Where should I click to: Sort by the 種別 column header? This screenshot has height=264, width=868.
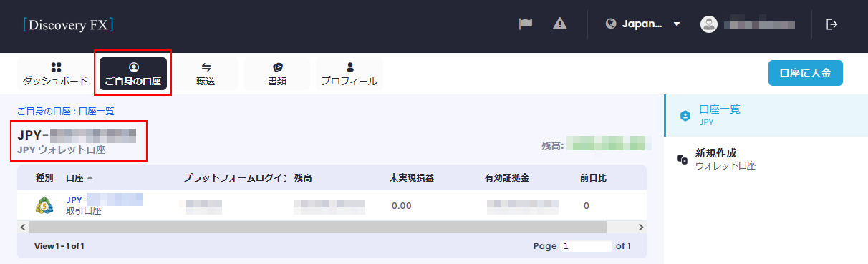click(44, 177)
